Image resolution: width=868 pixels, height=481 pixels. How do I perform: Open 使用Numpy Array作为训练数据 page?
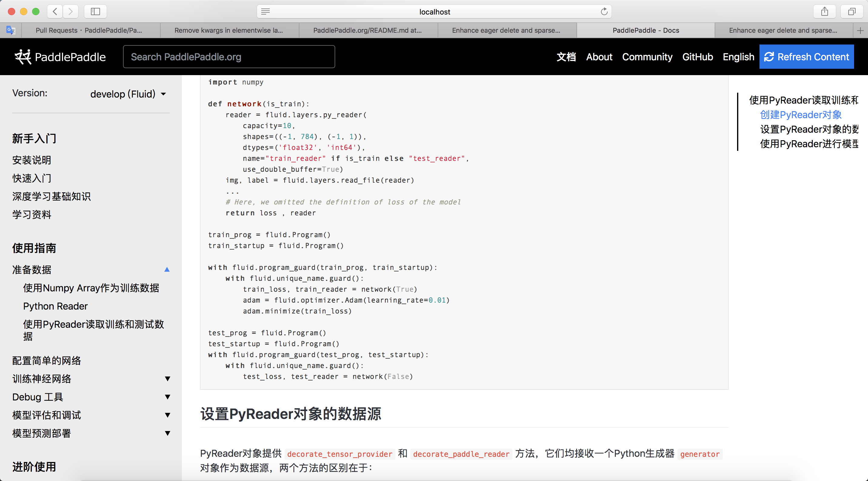point(91,288)
